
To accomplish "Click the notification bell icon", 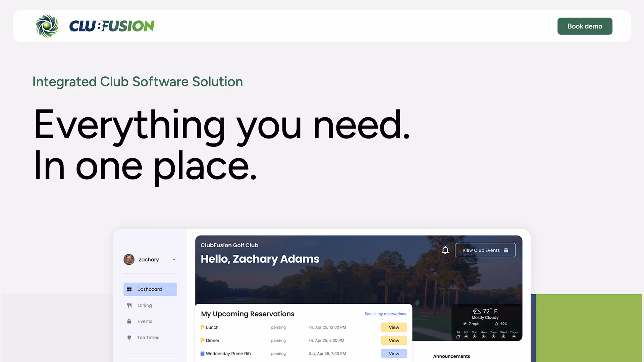I will tap(445, 250).
